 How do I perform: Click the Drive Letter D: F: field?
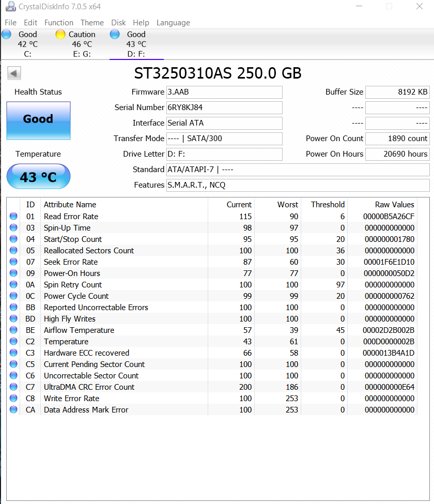click(x=224, y=154)
